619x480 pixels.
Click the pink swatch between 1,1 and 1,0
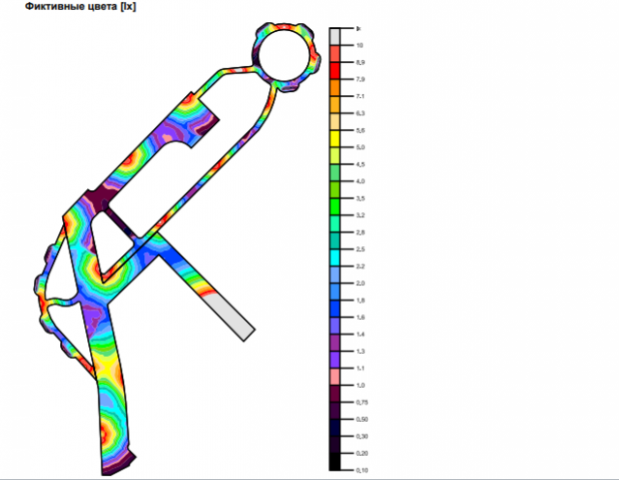pos(334,377)
